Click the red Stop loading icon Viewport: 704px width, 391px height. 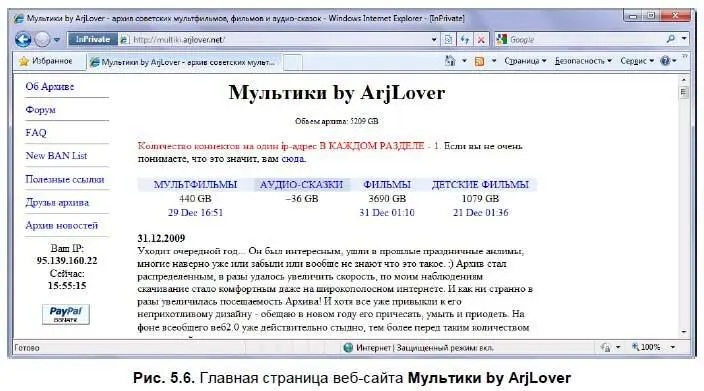[481, 40]
